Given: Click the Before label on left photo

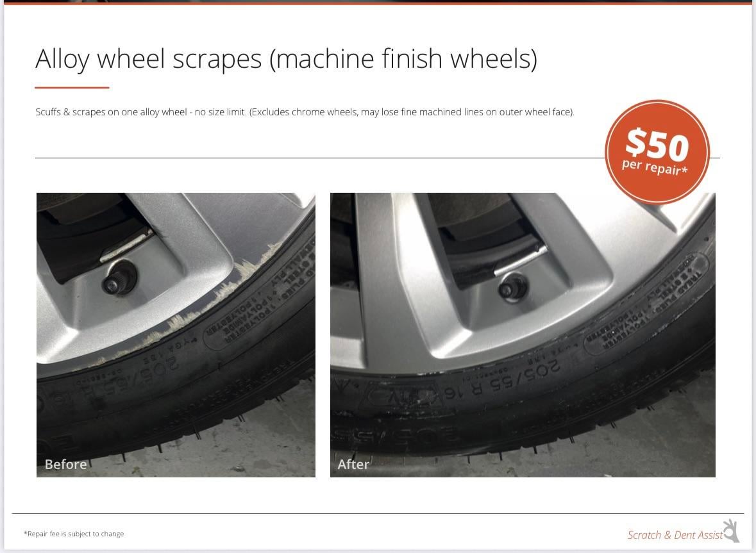Looking at the screenshot, I should 65,465.
